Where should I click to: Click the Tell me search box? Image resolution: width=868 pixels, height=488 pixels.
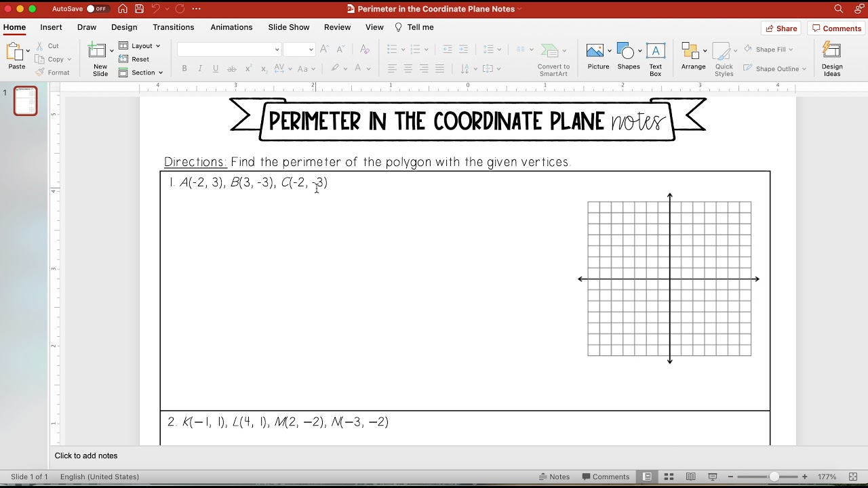(x=414, y=27)
